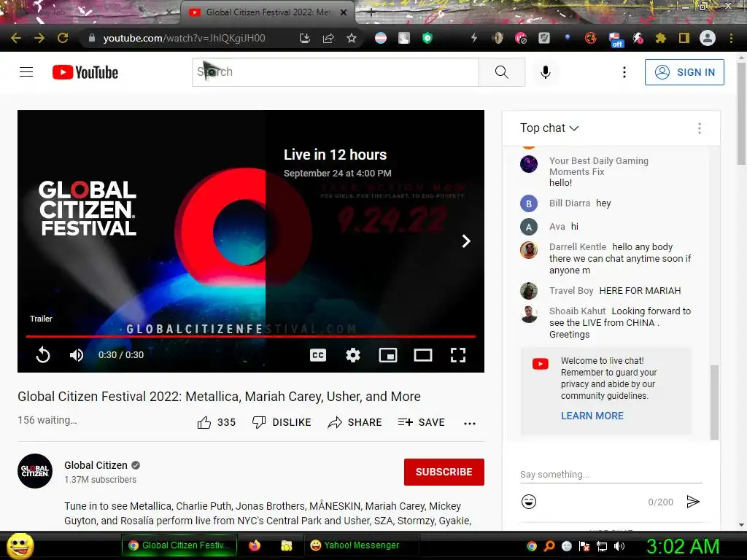Focus the Say something chat input
Screen dimensions: 747x560
611,475
